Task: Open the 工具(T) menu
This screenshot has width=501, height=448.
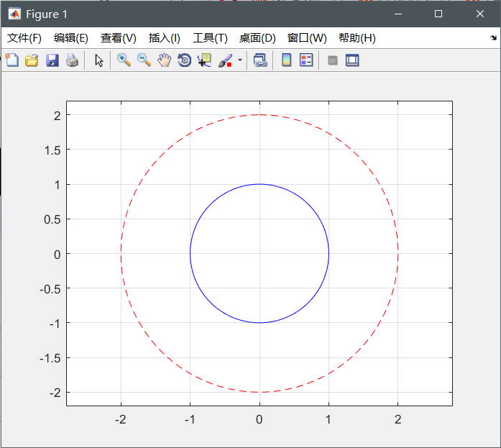Action: [210, 38]
